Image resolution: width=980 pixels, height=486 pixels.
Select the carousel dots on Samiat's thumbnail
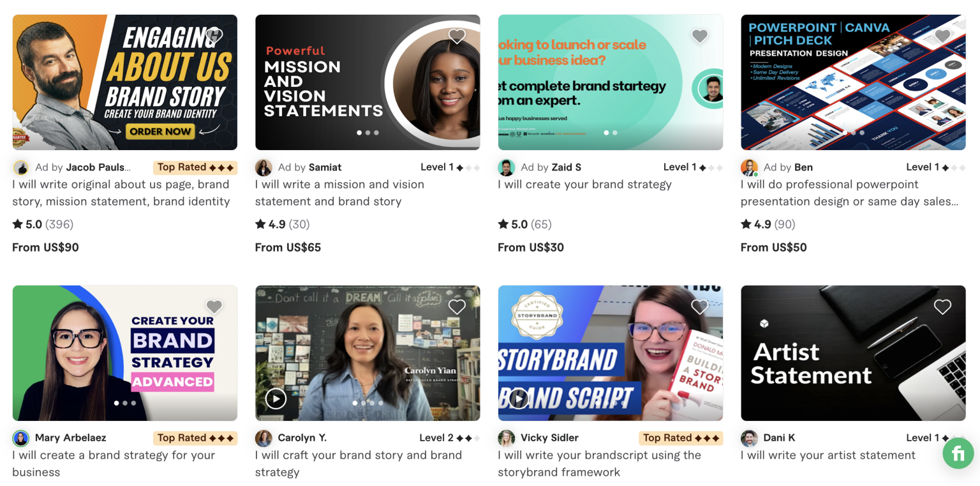coord(367,133)
